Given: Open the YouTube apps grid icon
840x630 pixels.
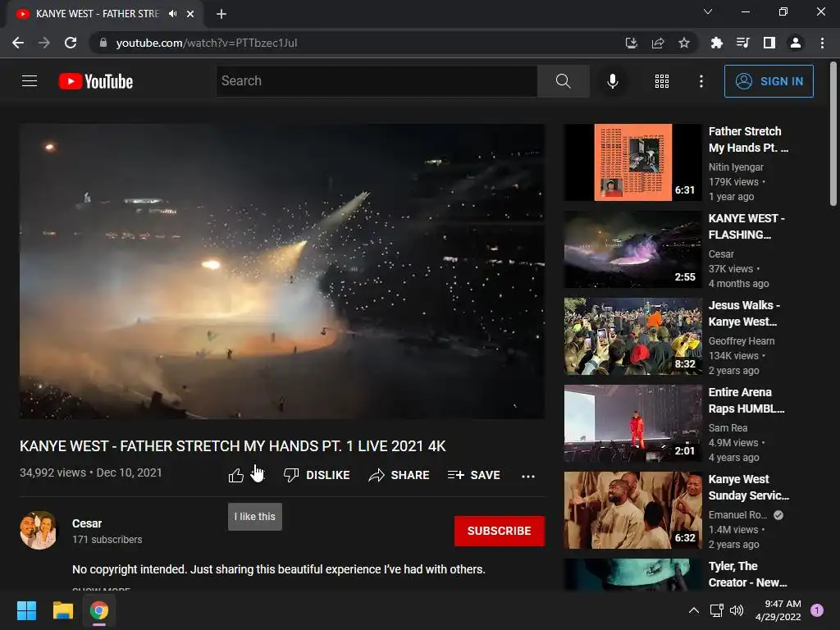Looking at the screenshot, I should pos(662,81).
